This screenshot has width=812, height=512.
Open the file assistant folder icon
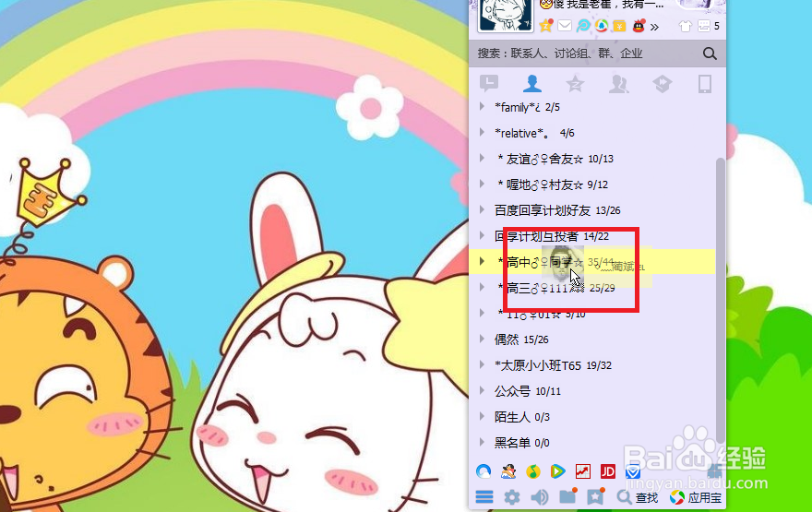tap(568, 496)
